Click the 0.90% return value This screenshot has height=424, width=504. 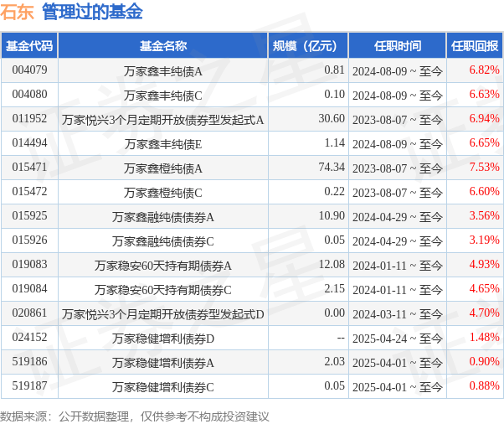484,361
